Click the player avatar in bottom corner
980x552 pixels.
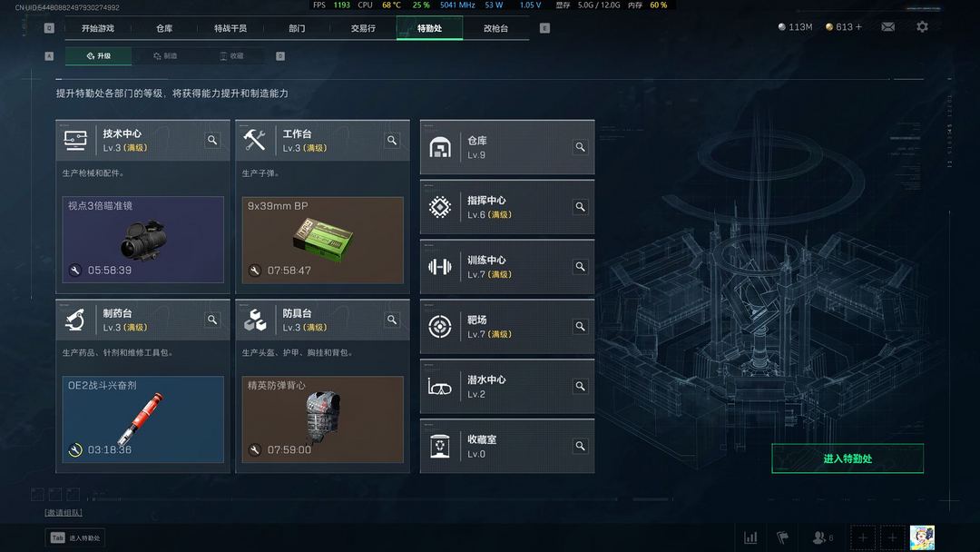pos(922,537)
